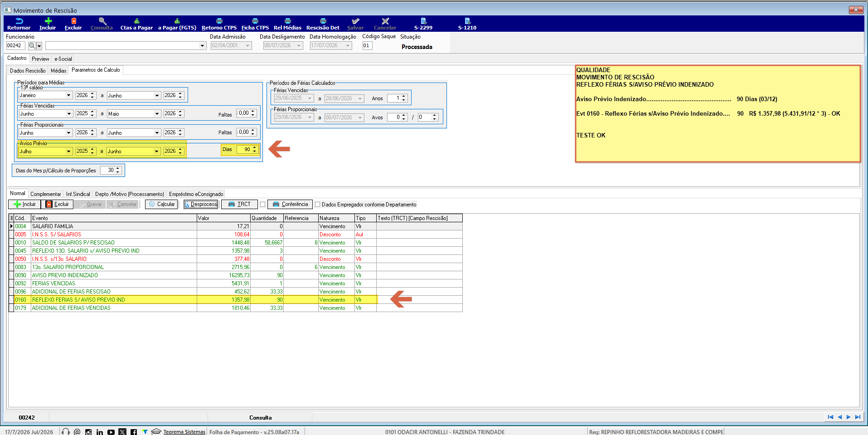Click the Retornar arrow icon
The width and height of the screenshot is (868, 435).
[x=19, y=21]
